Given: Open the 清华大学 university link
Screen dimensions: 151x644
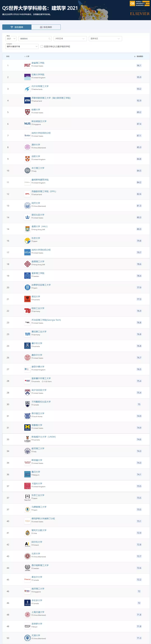Looking at the screenshot, I should 36,145.
